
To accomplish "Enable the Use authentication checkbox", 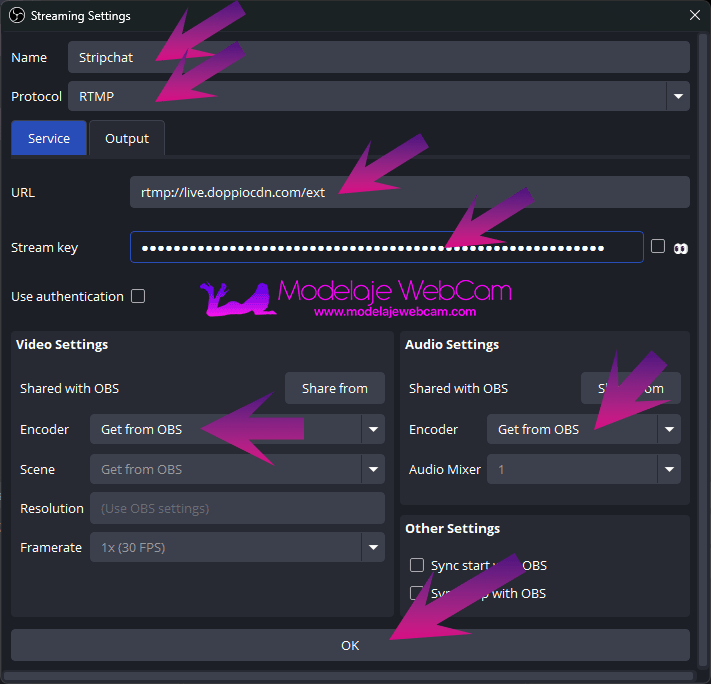I will click(x=138, y=296).
